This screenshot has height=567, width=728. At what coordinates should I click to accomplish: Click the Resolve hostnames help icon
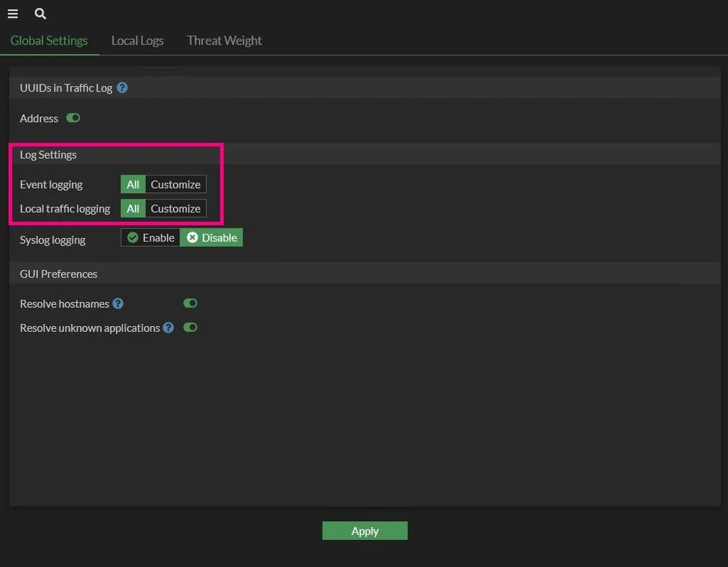click(x=117, y=304)
